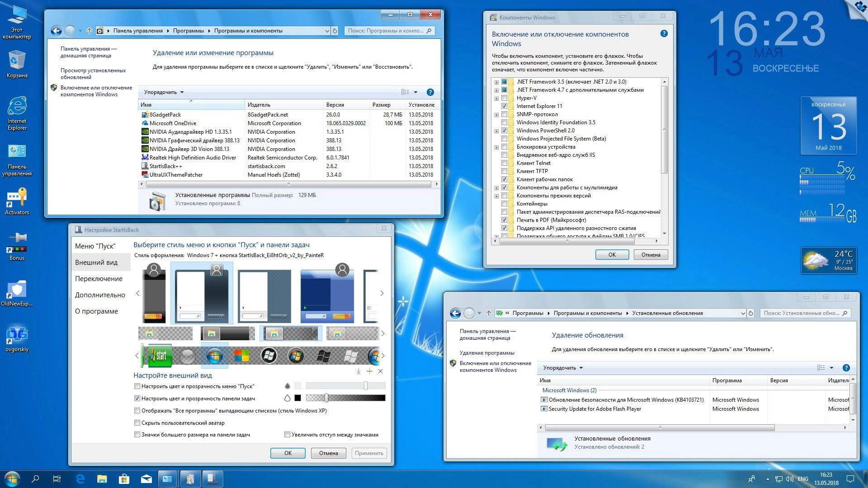
Task: Open Упорядочить dropdown in Installed Updates window
Action: click(563, 368)
